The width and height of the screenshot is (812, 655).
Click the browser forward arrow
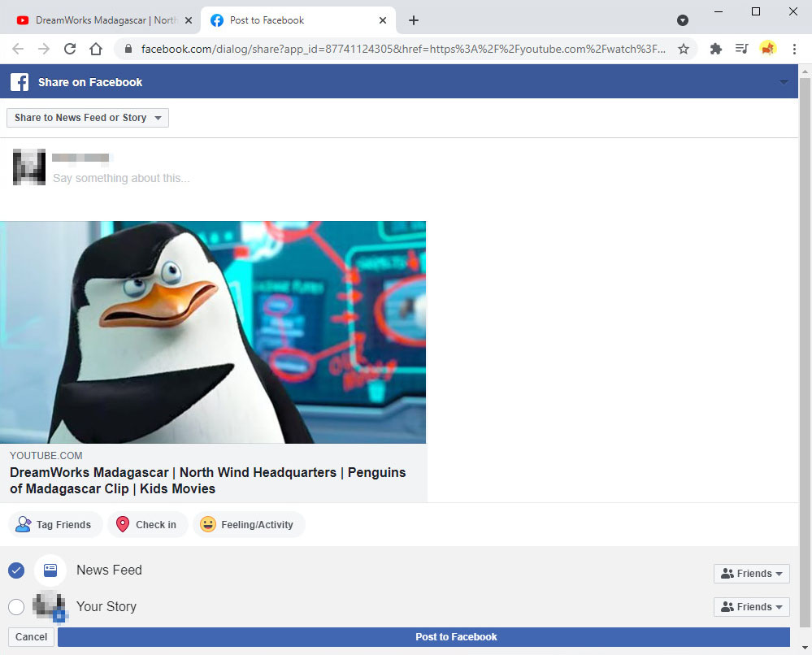pyautogui.click(x=44, y=49)
